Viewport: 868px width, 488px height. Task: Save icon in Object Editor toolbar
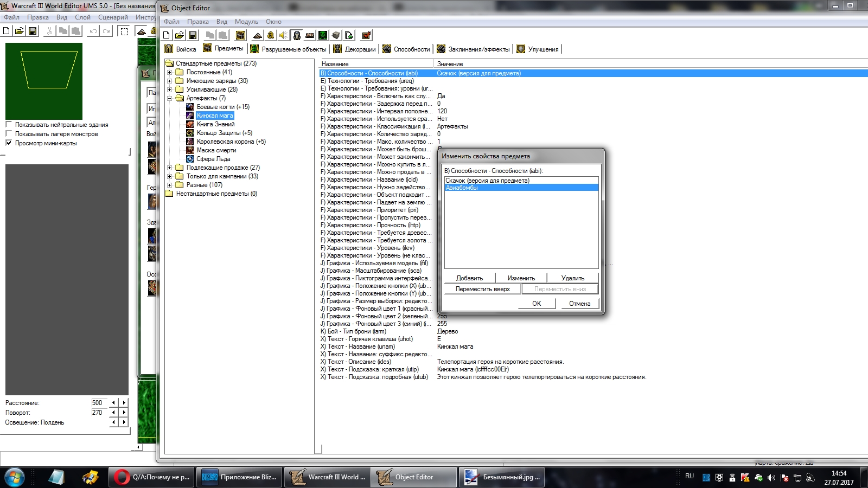[193, 35]
